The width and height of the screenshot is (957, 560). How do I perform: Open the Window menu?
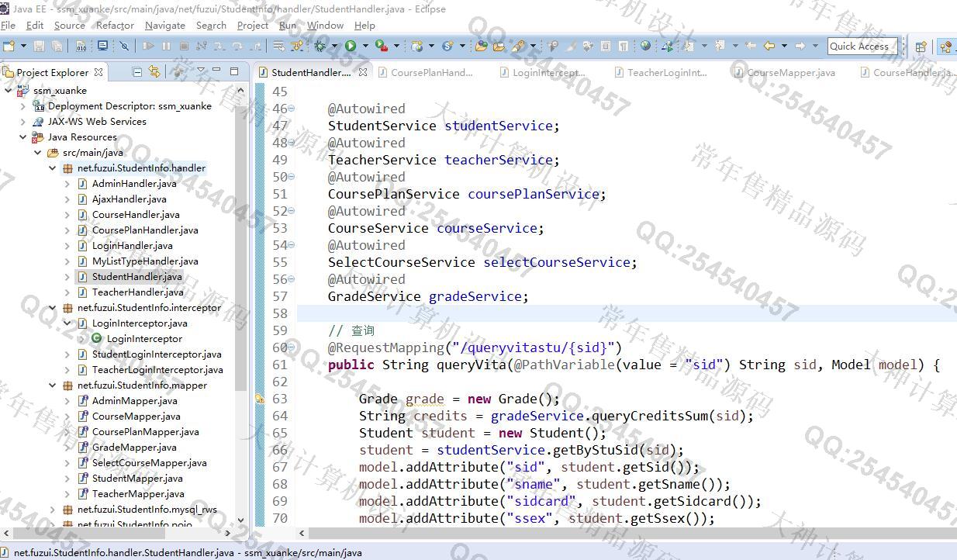pyautogui.click(x=325, y=25)
